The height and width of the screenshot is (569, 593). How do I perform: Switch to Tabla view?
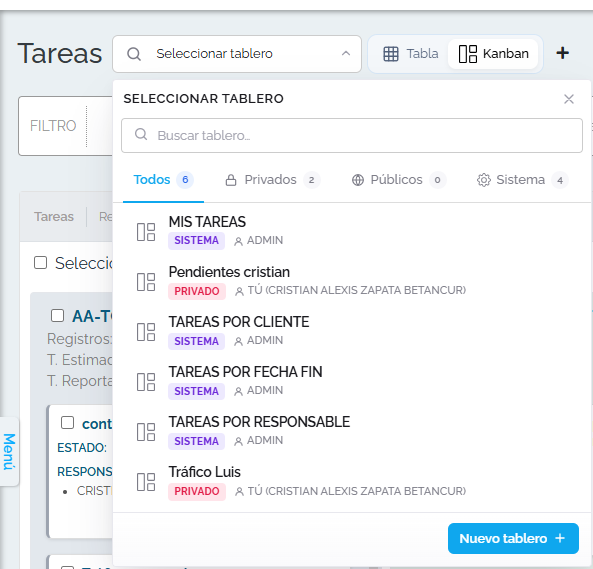pyautogui.click(x=410, y=54)
